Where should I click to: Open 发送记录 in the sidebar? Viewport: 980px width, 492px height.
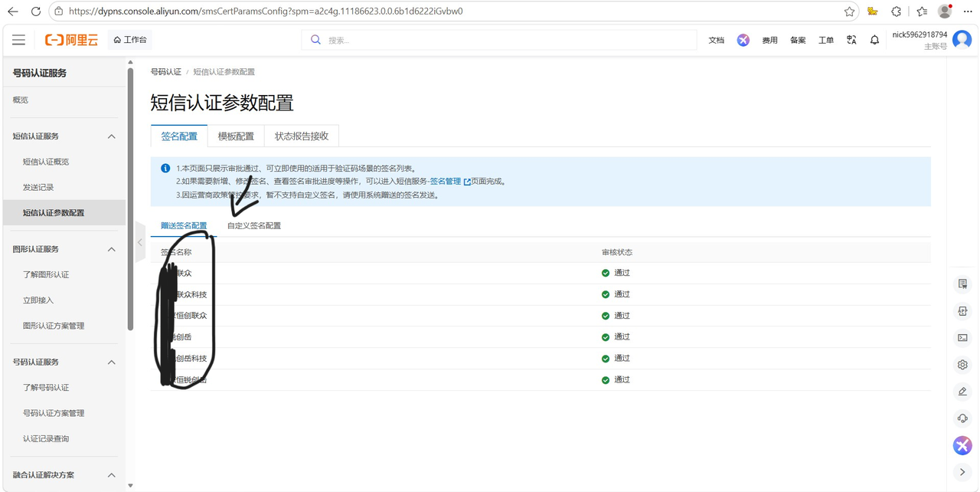[x=38, y=187]
